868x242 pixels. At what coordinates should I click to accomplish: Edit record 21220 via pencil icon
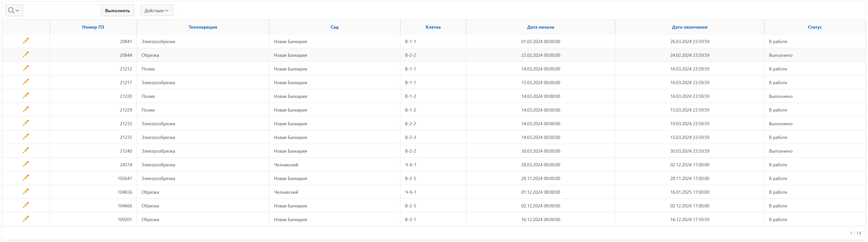26,96
